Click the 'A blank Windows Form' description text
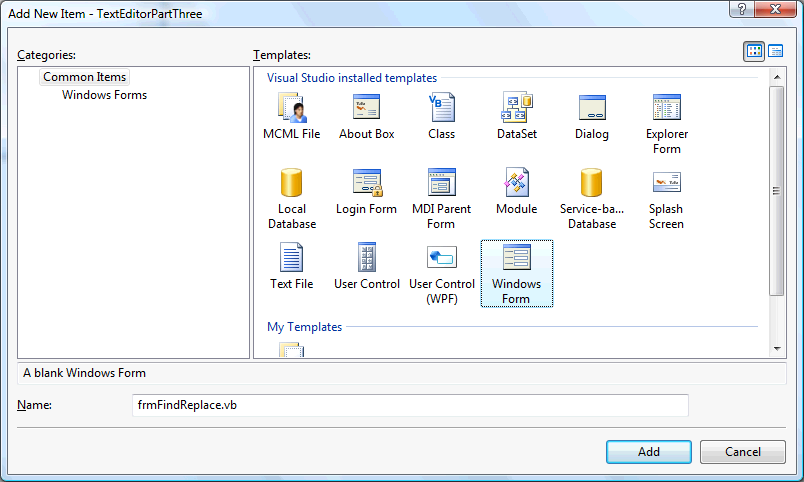 coord(85,373)
